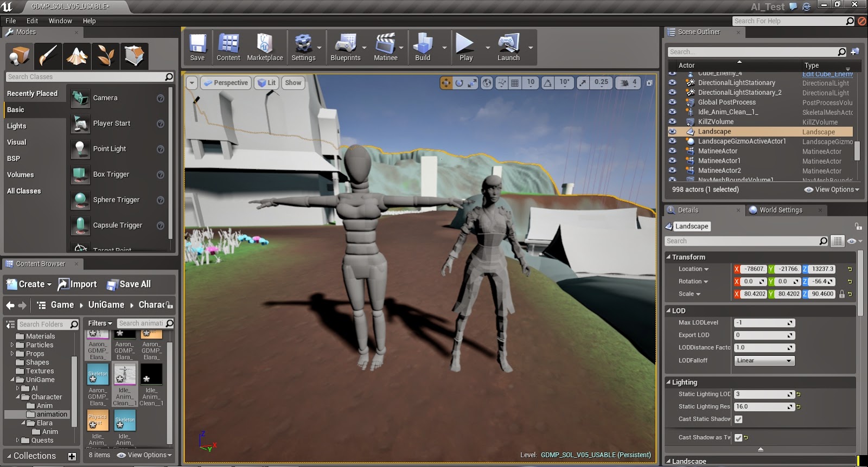
Task: Click the Camera item in Basic classes
Action: point(118,98)
